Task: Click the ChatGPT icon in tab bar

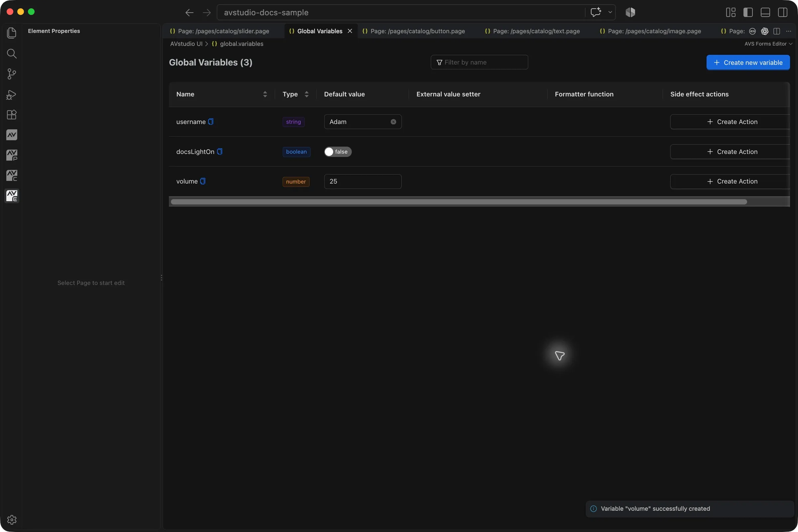Action: pyautogui.click(x=764, y=31)
